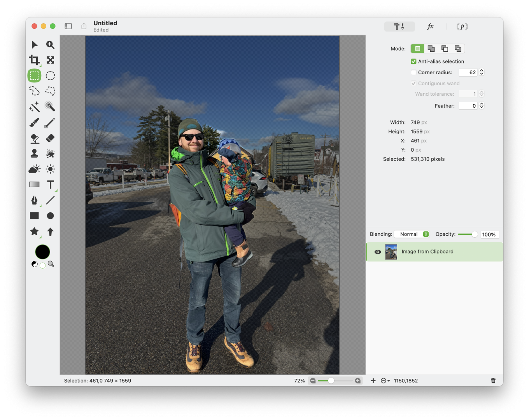Select the Clone Stamp tool
The image size is (529, 420).
point(35,154)
